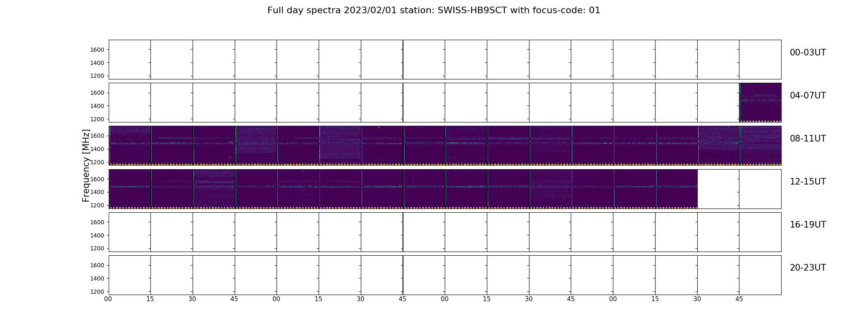
Task: Click the 1400 tick label of the 16-19UT row
Action: pos(97,235)
